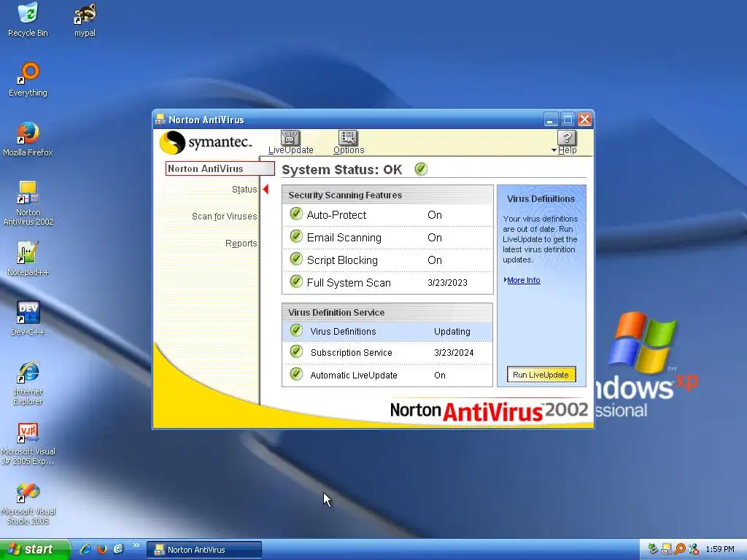747x560 pixels.
Task: Select the Automatic LiveUpdate label
Action: tap(354, 376)
